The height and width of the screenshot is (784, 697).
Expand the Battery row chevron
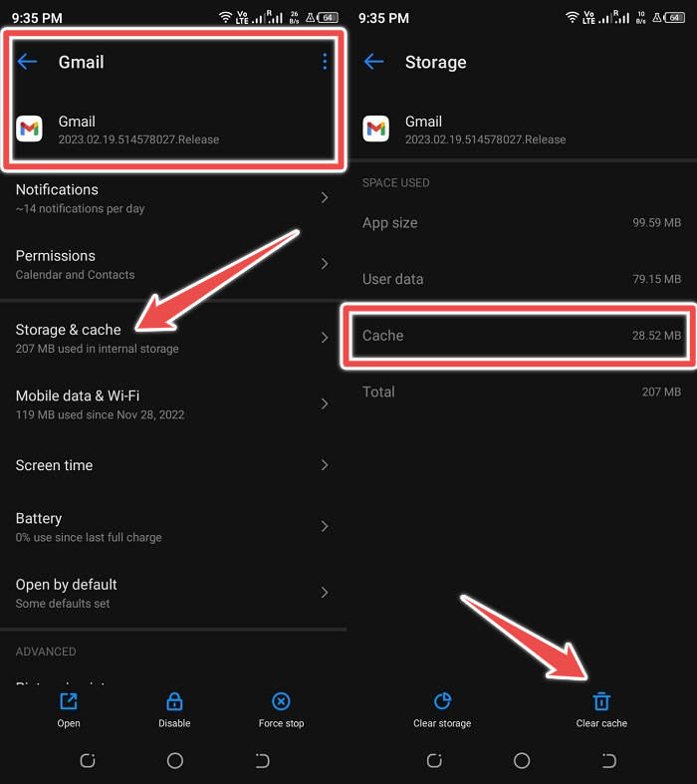325,526
